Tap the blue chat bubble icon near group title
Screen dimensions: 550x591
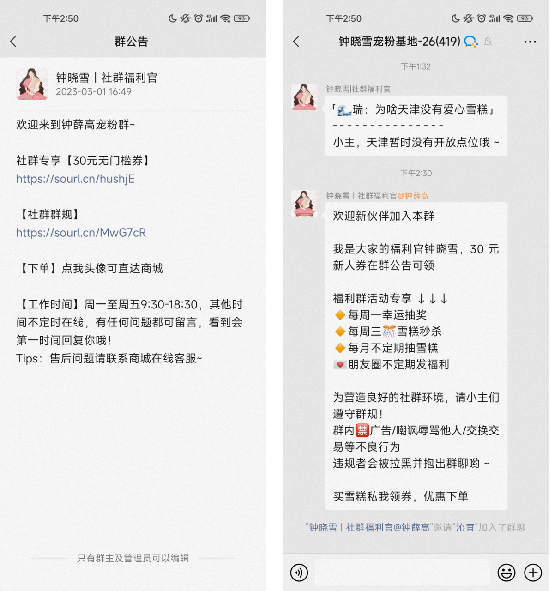click(x=470, y=41)
